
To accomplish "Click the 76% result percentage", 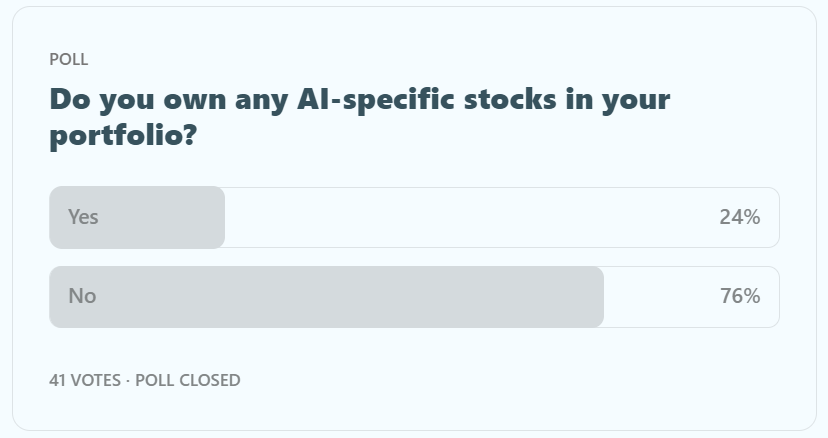I will (x=739, y=296).
